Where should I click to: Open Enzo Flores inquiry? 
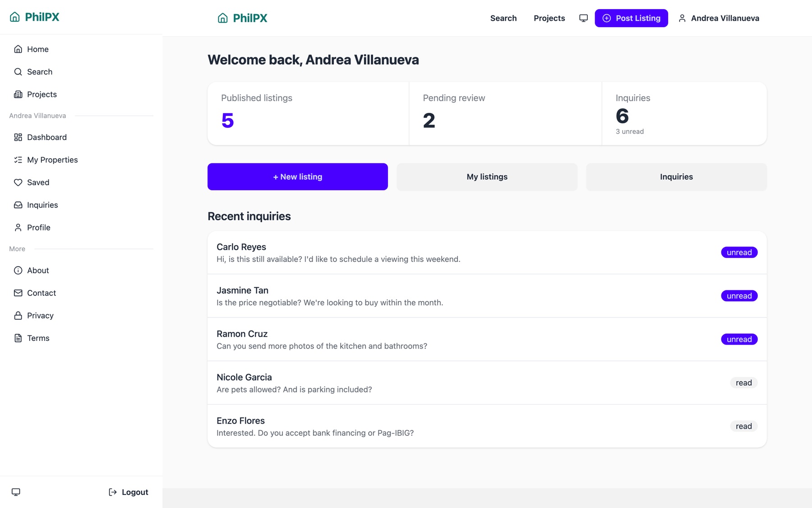(x=487, y=426)
